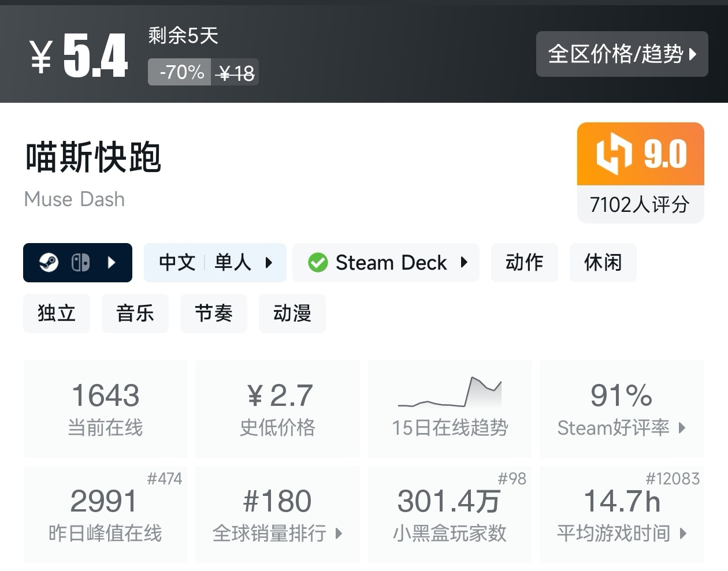728x571 pixels.
Task: Tap the green Steam Deck verified checkmark
Action: click(318, 263)
